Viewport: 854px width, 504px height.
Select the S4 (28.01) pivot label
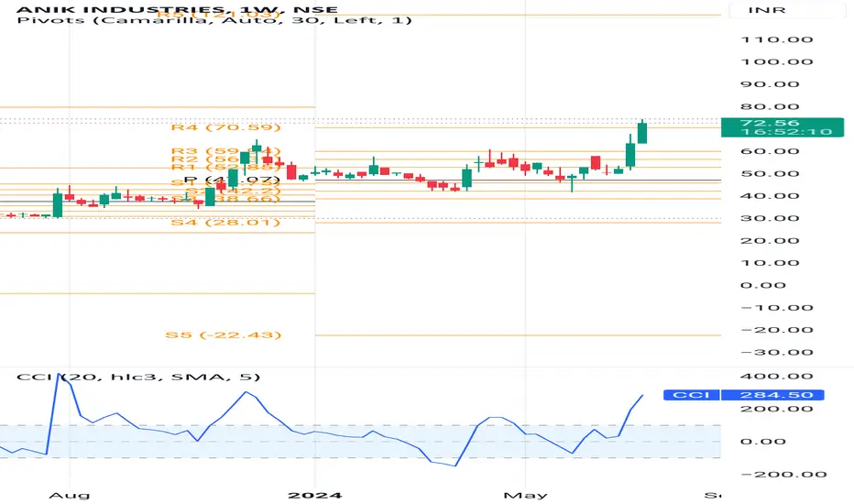click(225, 223)
